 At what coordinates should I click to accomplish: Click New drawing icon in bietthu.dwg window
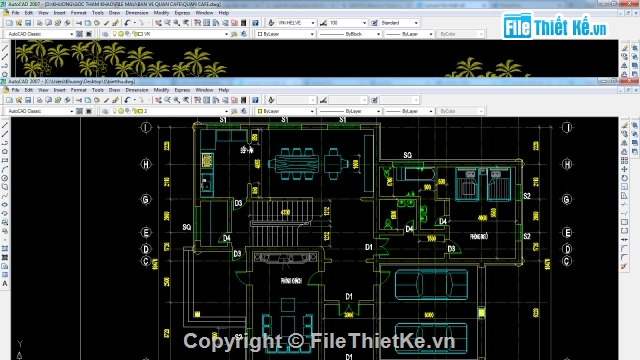[x=9, y=100]
